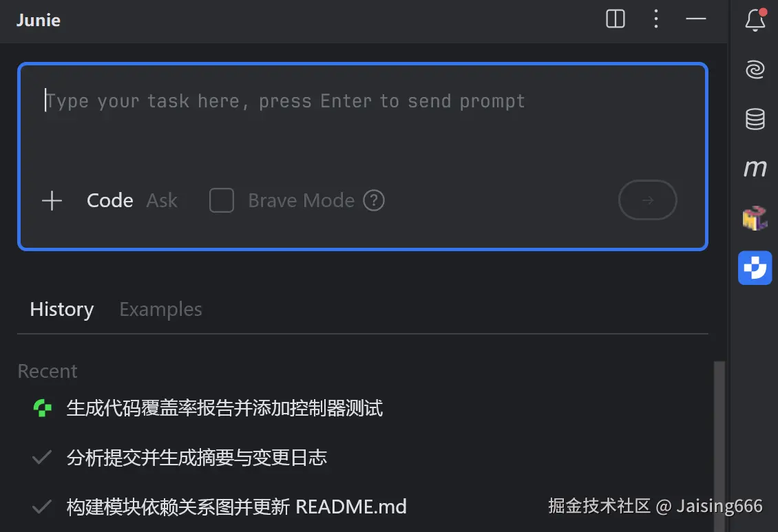Switch to the Examples tab
The height and width of the screenshot is (532, 778).
(160, 310)
